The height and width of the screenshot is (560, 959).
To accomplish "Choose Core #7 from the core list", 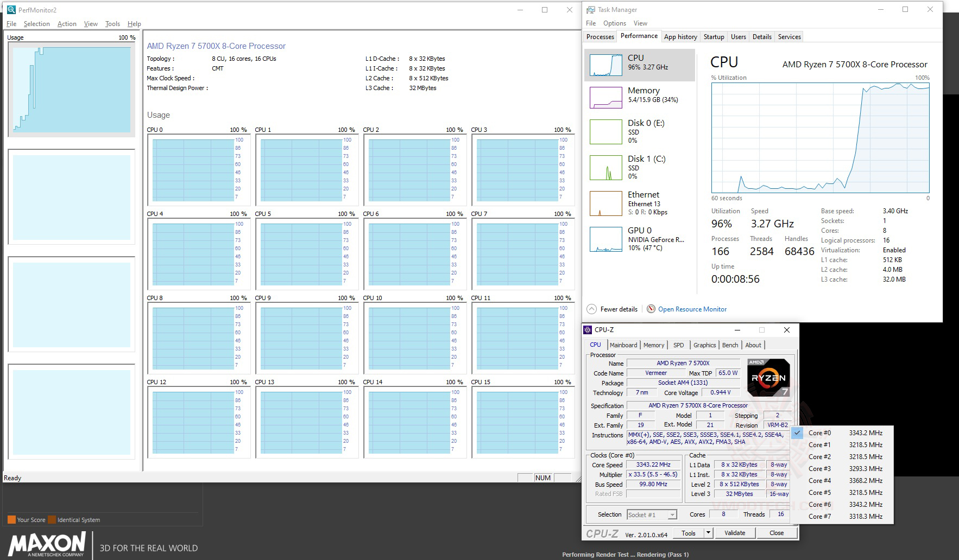I will click(x=842, y=517).
